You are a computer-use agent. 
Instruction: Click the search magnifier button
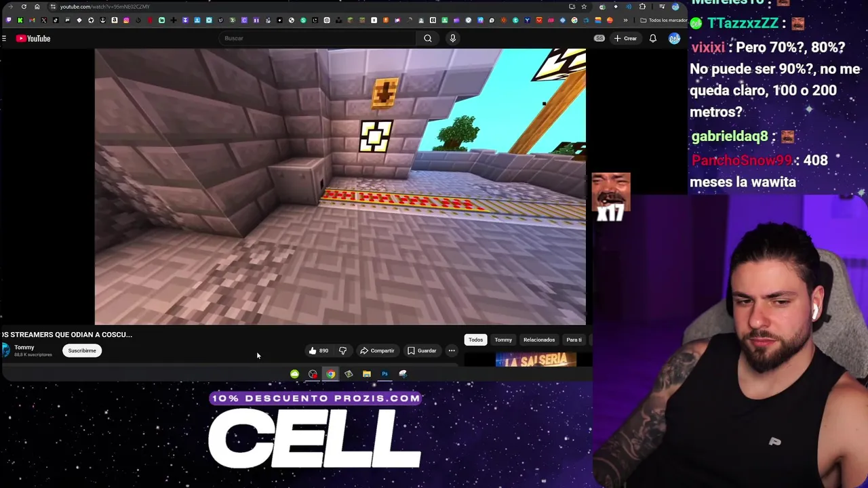428,39
